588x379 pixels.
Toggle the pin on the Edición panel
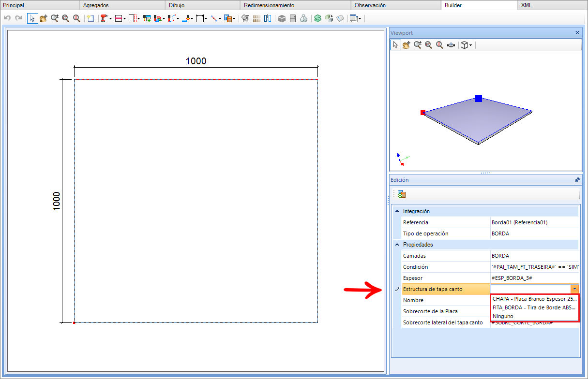[577, 180]
